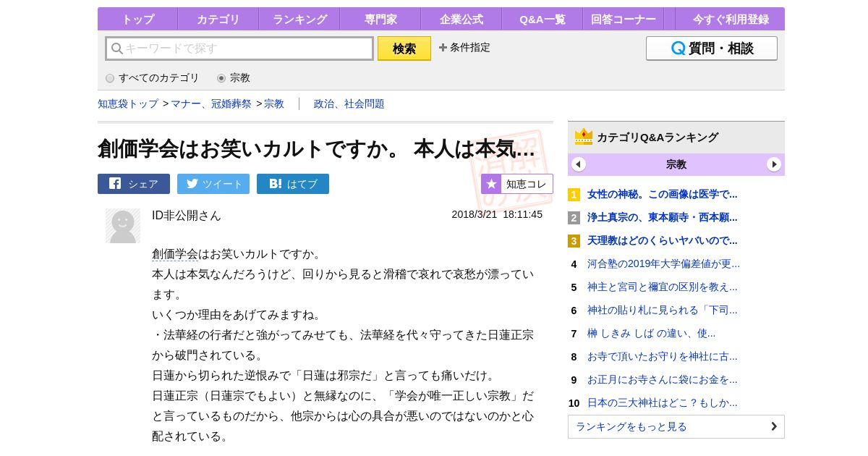Open the ランキング tab

(299, 19)
